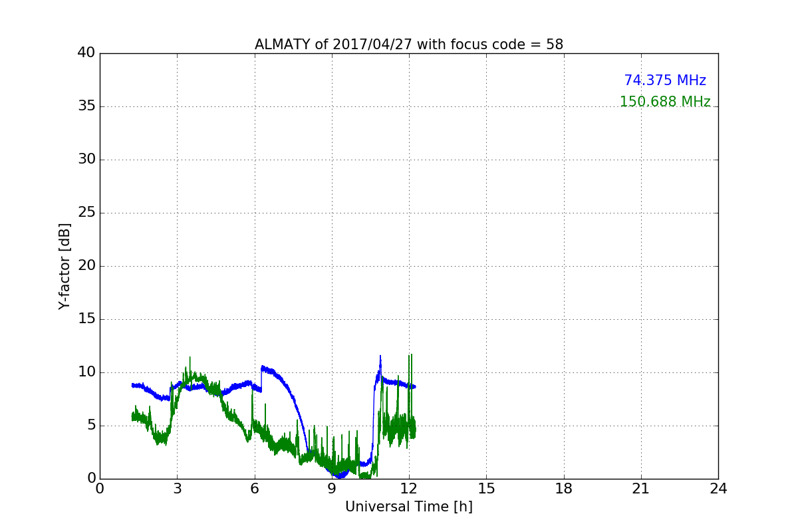Click the x-axis tick label '3'
The image size is (798, 532).
(177, 489)
